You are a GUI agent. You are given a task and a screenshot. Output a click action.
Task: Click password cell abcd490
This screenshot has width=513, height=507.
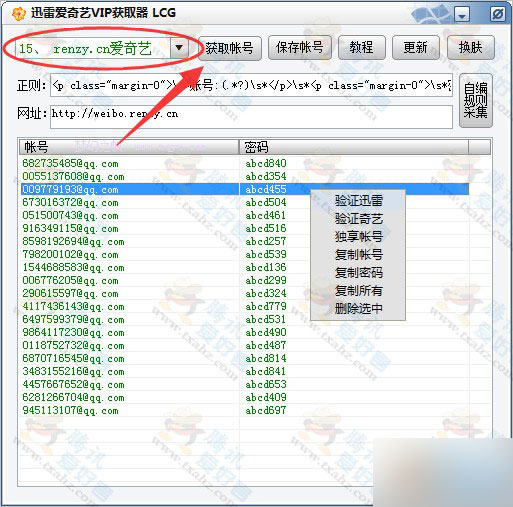point(266,332)
